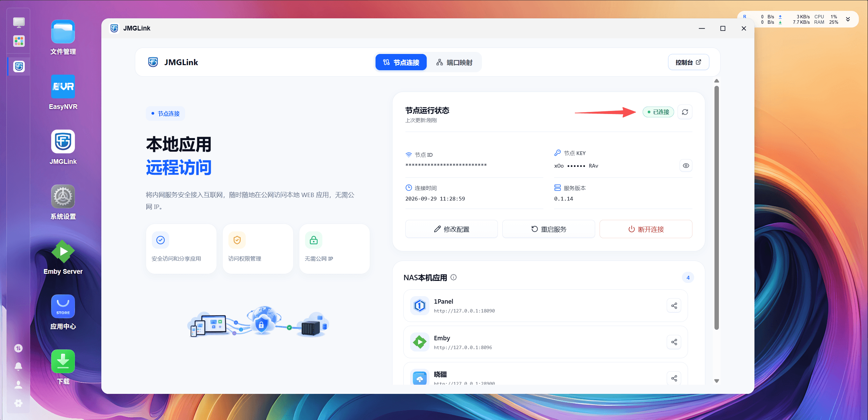Viewport: 868px width, 420px height.
Task: Click the 修改配置 button
Action: coord(451,229)
